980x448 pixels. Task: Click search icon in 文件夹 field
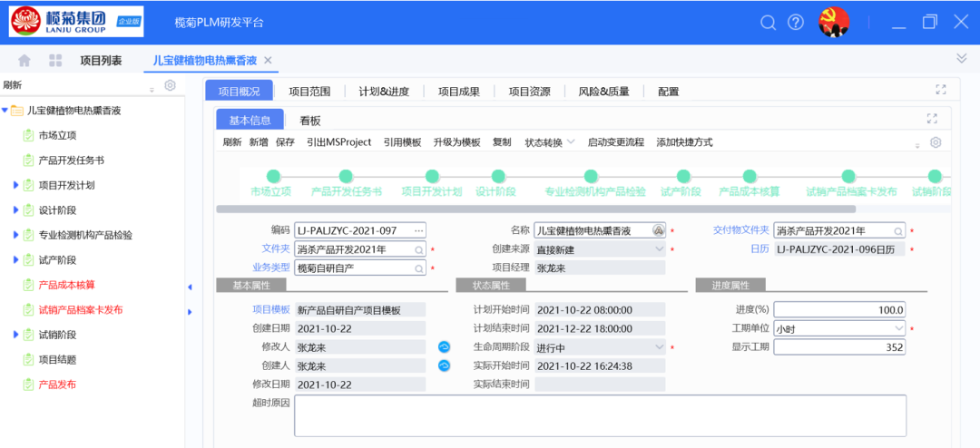(x=419, y=249)
